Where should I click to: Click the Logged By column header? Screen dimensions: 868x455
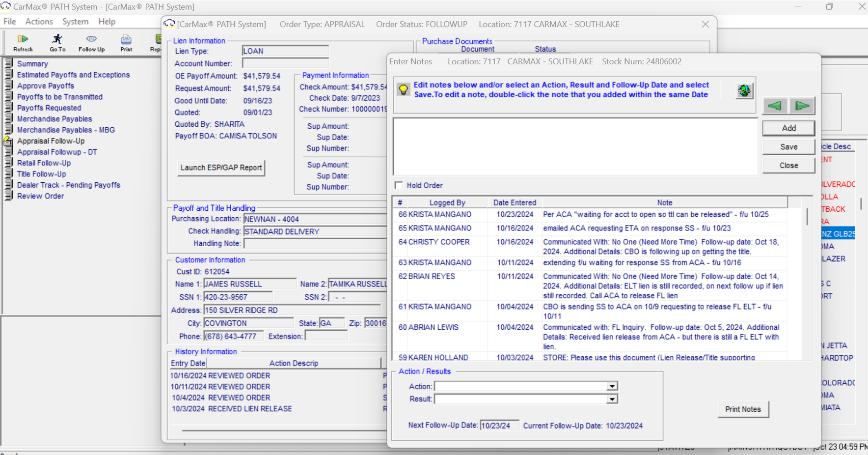click(447, 202)
